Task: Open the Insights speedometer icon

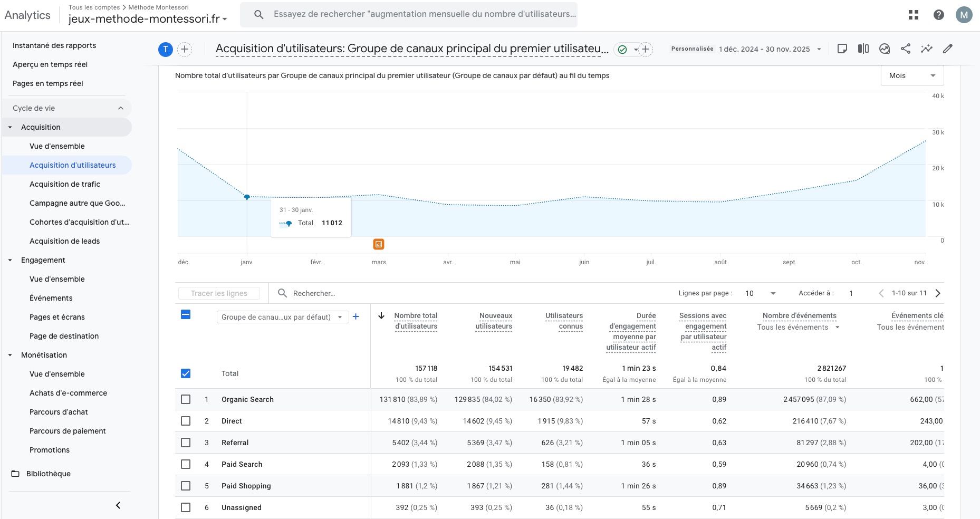Action: (x=885, y=49)
